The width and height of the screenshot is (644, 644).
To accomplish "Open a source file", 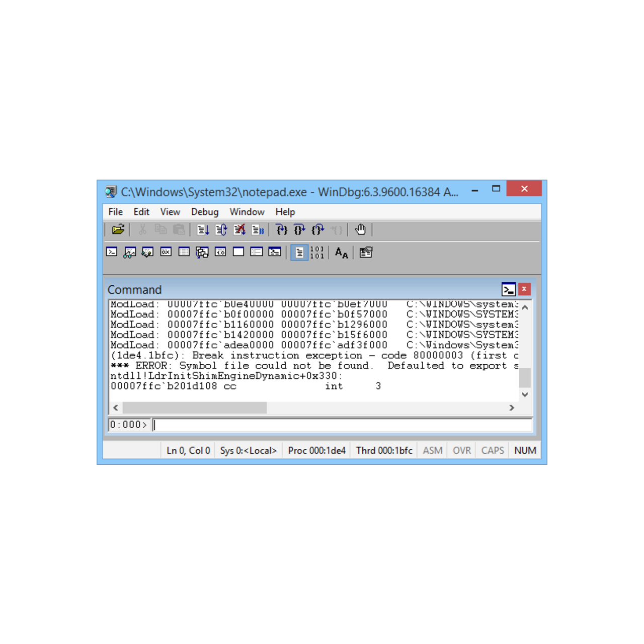I will click(118, 230).
